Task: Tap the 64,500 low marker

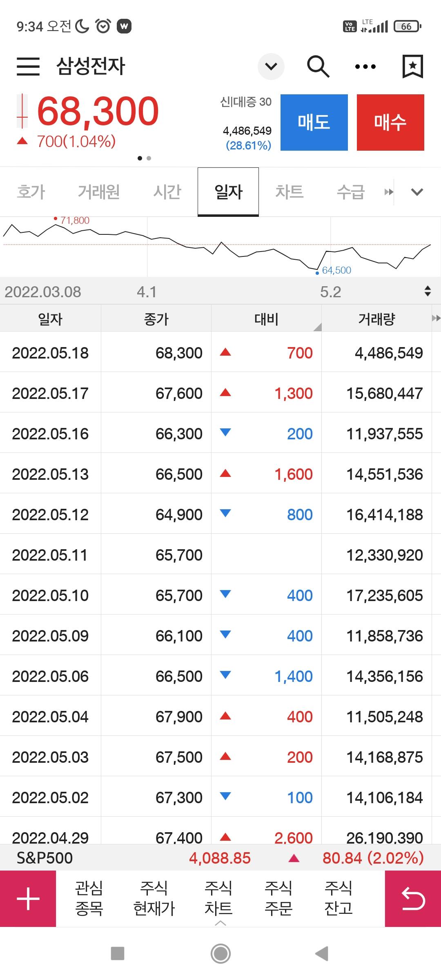Action: (334, 270)
